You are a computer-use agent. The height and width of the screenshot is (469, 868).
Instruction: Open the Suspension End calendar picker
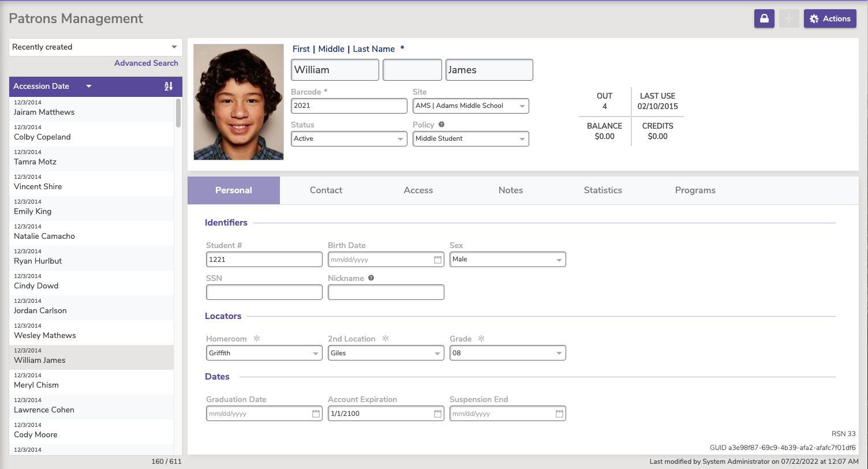(559, 414)
